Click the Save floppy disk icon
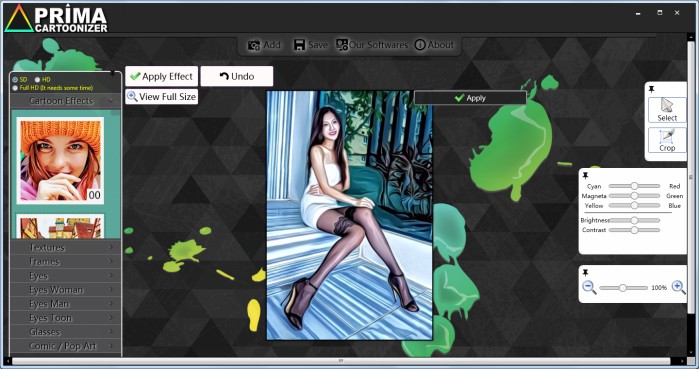The height and width of the screenshot is (369, 699). point(299,45)
